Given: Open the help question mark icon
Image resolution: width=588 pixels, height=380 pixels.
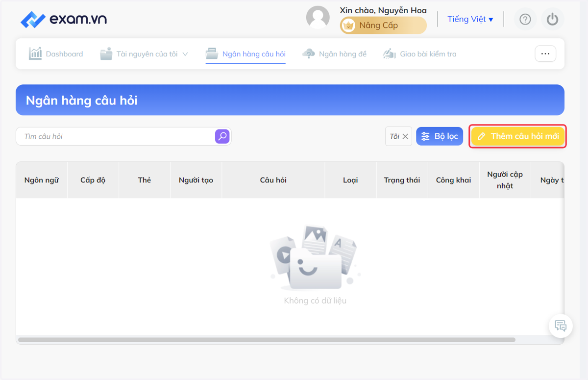Looking at the screenshot, I should pos(525,19).
